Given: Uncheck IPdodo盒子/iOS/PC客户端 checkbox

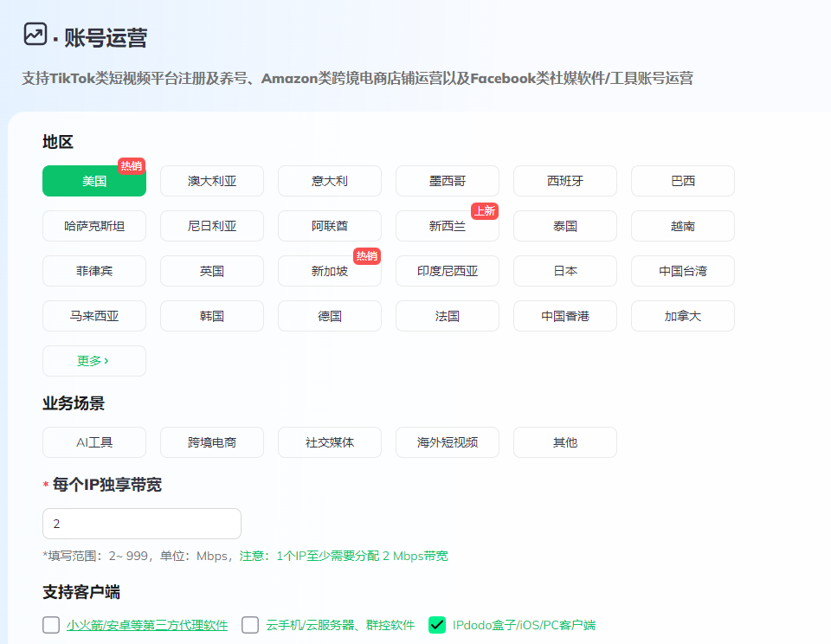Looking at the screenshot, I should pos(437,625).
